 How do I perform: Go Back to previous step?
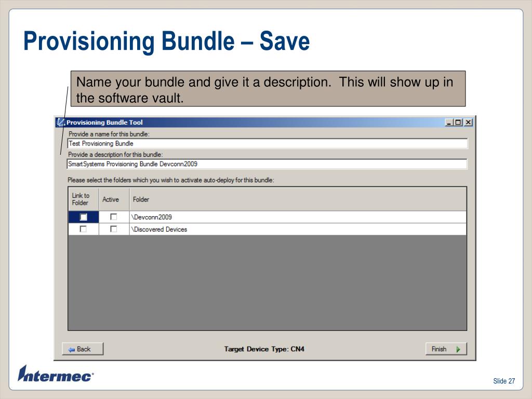(83, 349)
